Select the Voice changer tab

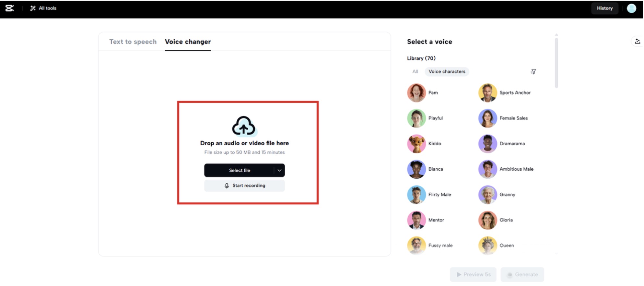click(188, 42)
